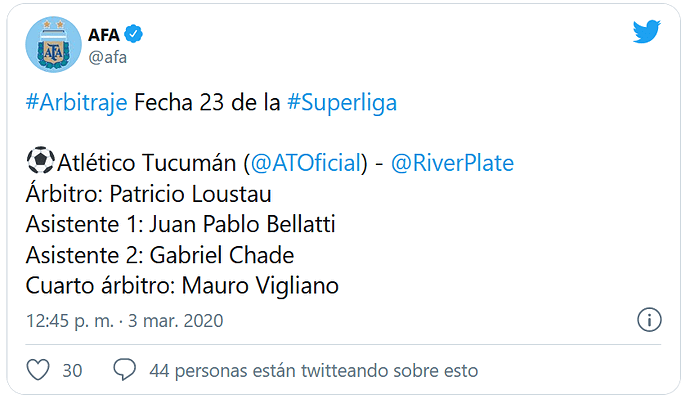View 44 personas están twitteando sobre esto
The image size is (690, 398).
pos(314,371)
